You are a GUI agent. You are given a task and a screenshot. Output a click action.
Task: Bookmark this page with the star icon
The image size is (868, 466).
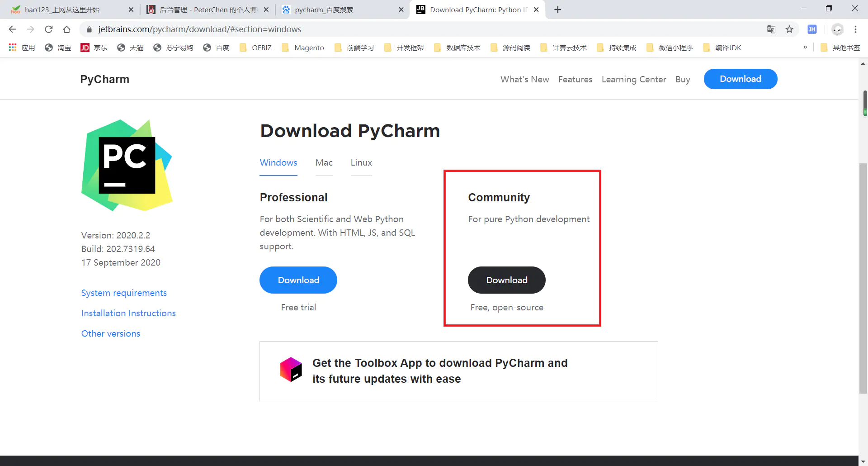coord(789,29)
